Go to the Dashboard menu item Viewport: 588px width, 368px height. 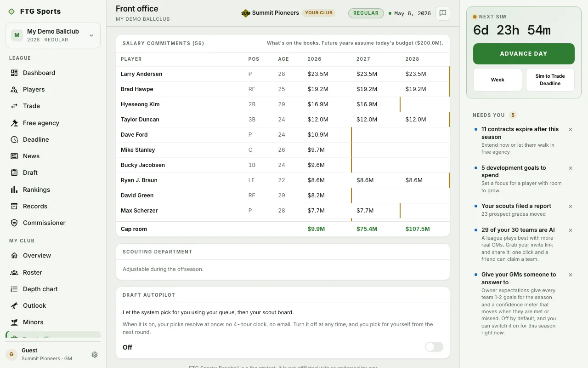(x=53, y=73)
